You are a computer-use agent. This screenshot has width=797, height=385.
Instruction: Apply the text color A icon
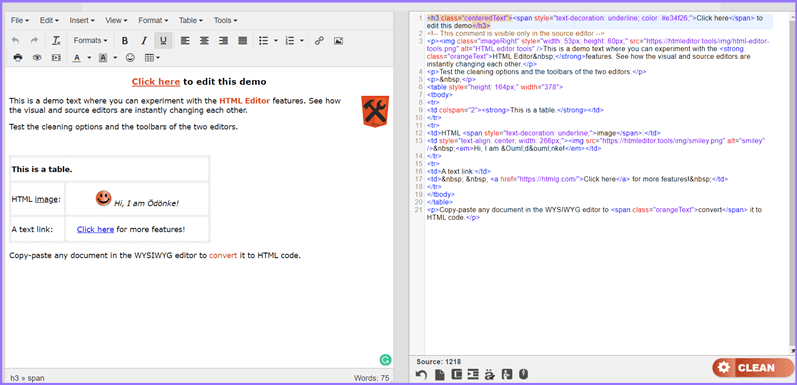(77, 58)
